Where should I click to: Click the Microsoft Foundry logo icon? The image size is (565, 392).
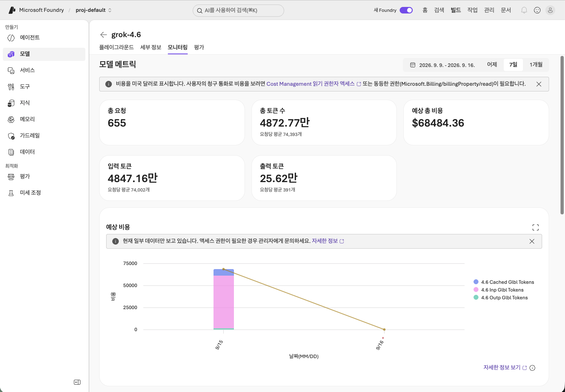click(x=12, y=10)
